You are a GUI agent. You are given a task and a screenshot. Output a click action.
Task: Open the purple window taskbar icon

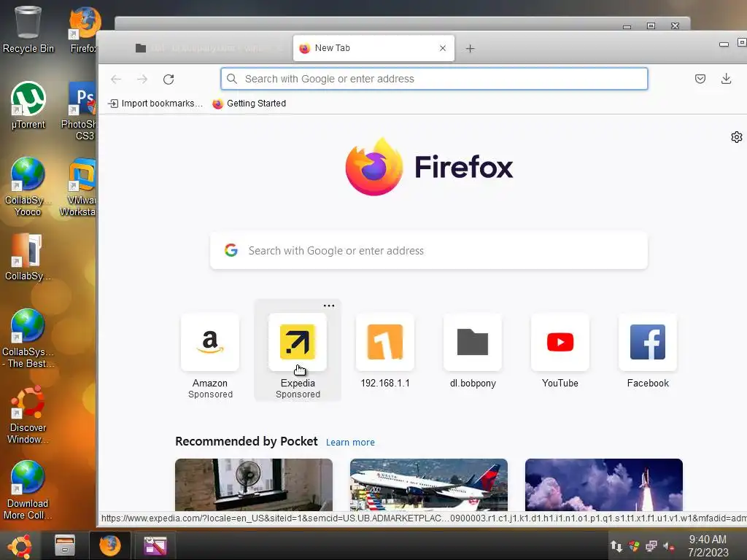[x=155, y=545]
